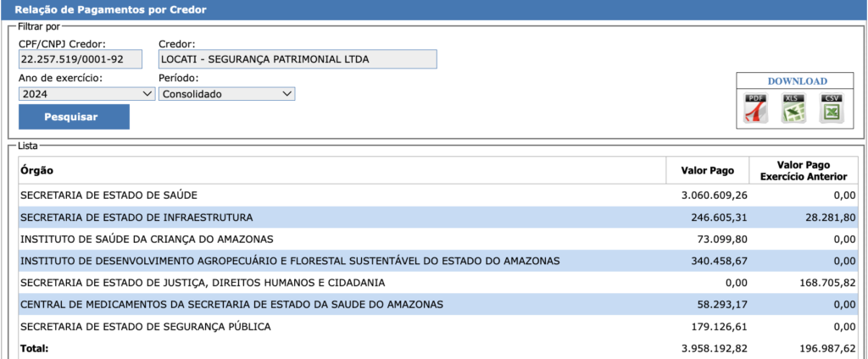Click the Órgão column header

point(36,170)
